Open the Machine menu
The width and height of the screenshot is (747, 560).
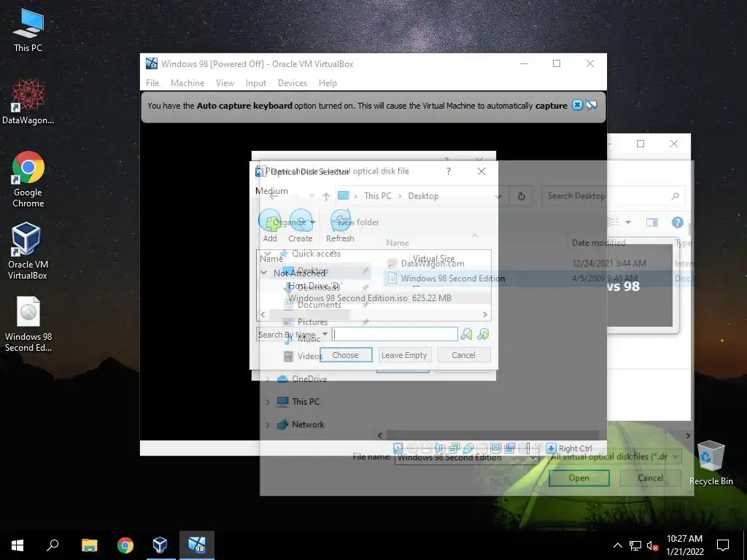click(187, 83)
